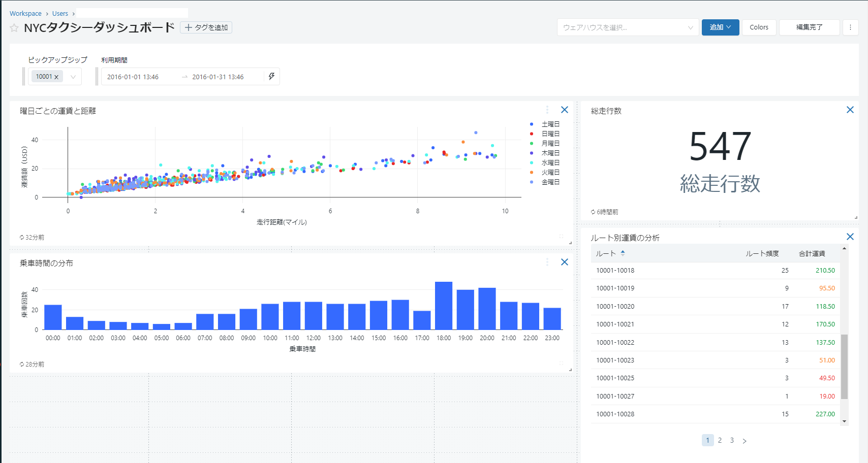Open the dashboard kebab menu at top right
Viewport: 868px width, 463px height.
(x=850, y=27)
